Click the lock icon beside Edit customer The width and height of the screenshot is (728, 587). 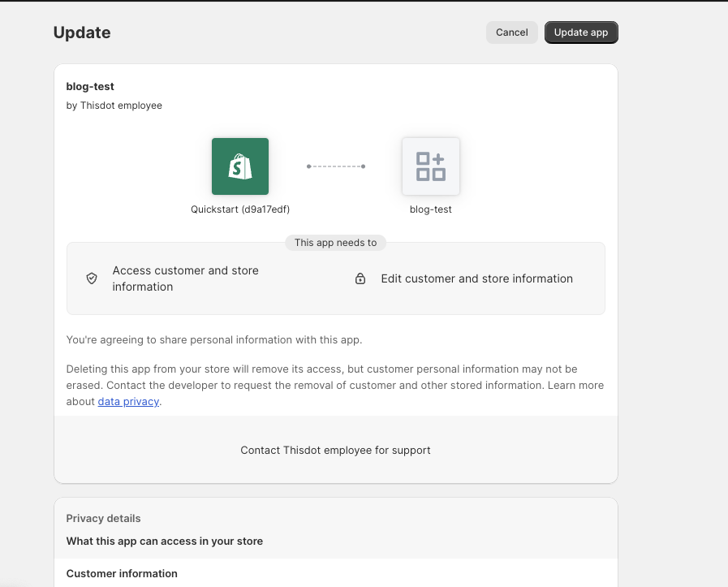(360, 278)
